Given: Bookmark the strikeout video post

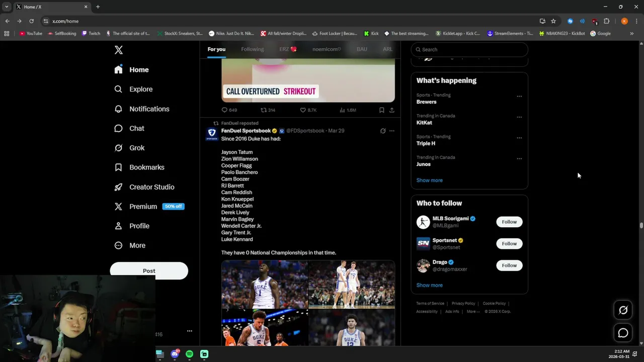Looking at the screenshot, I should 382,110.
